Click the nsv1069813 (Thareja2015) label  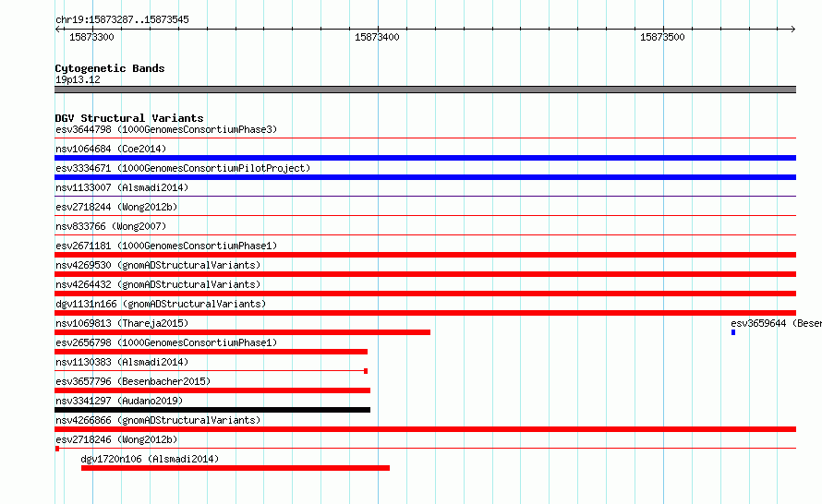[x=122, y=323]
